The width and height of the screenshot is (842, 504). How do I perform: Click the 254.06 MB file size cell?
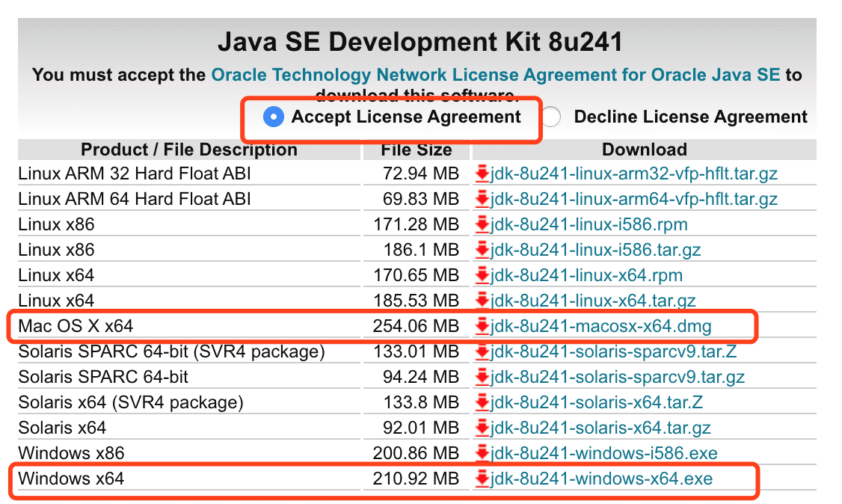tap(417, 326)
